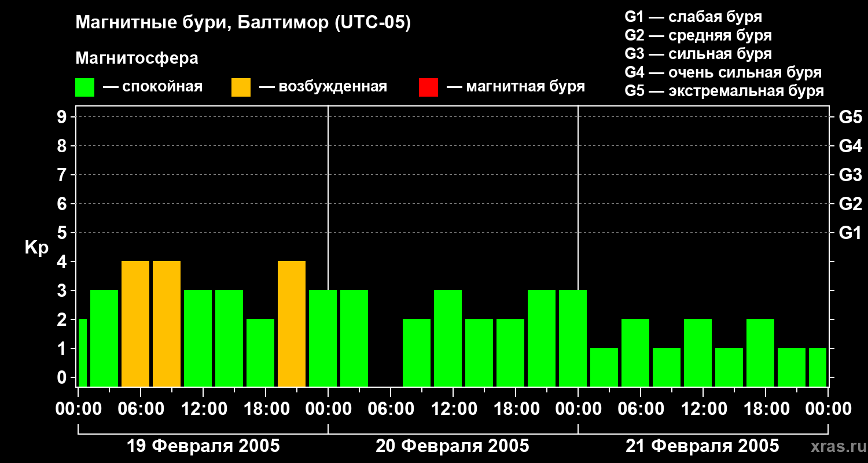This screenshot has height=463, width=868.
Task: Click the G2 tick label on right axis
Action: coord(850,204)
